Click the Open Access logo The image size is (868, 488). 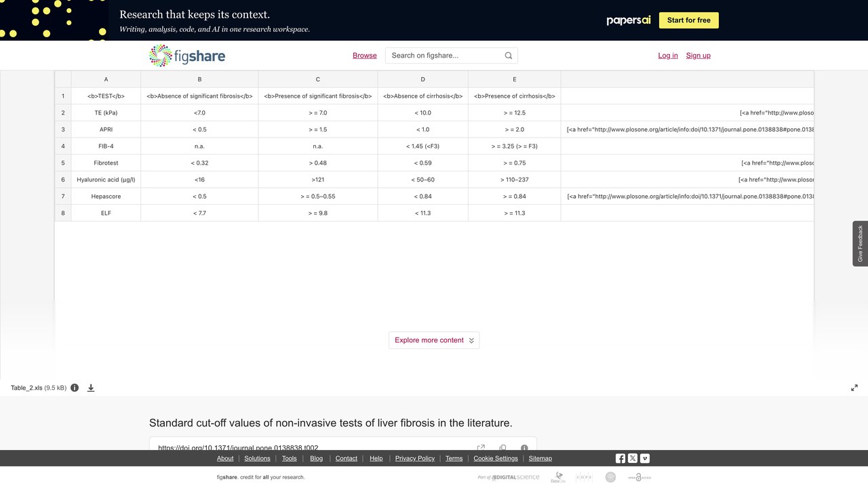pos(639,477)
